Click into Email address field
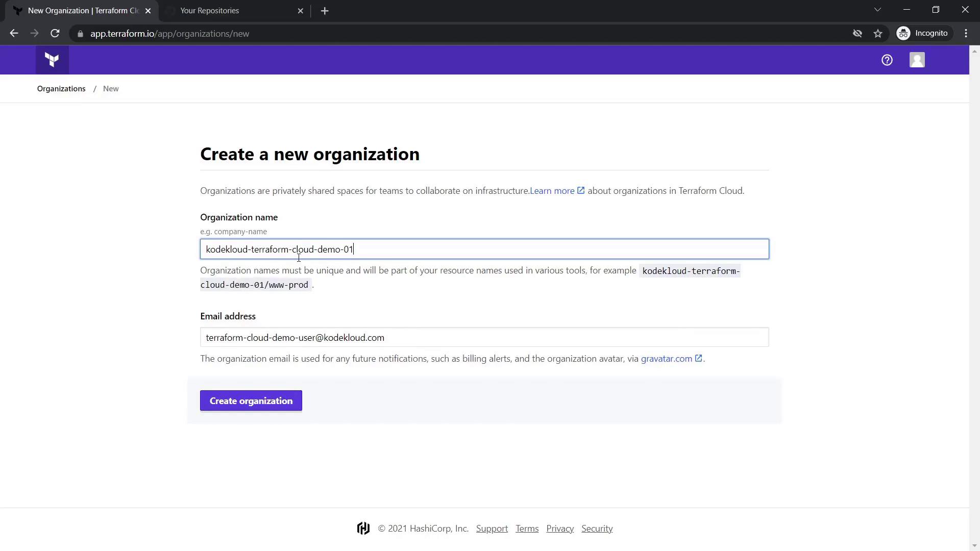The width and height of the screenshot is (980, 551). [x=484, y=337]
